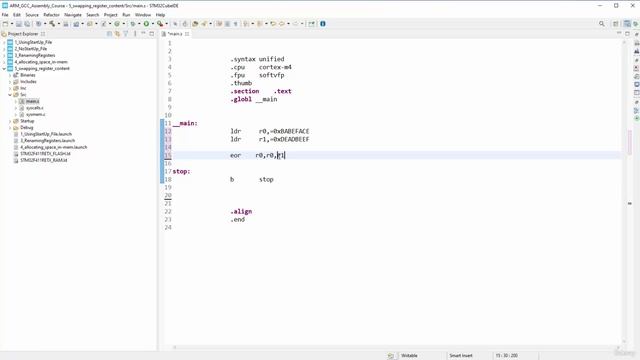Toggle Link with Editor in Project Explorer
Screen dimensions: 640x360
pos(118,34)
